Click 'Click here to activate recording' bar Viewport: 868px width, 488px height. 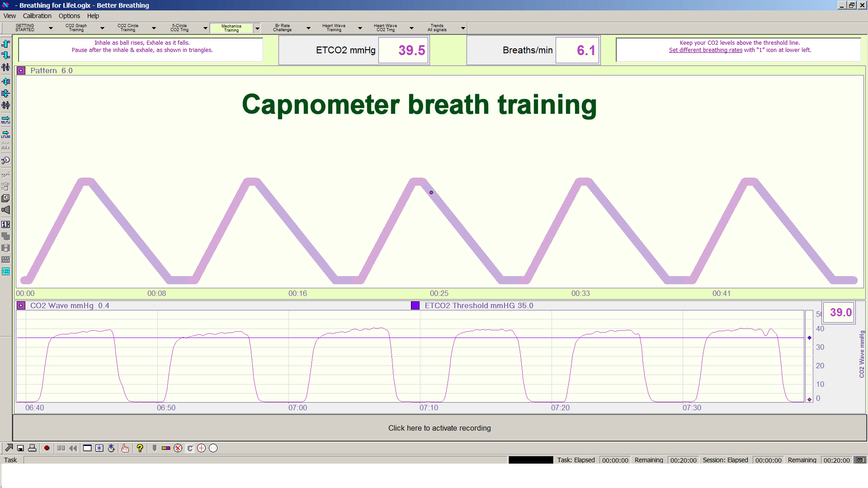(439, 428)
